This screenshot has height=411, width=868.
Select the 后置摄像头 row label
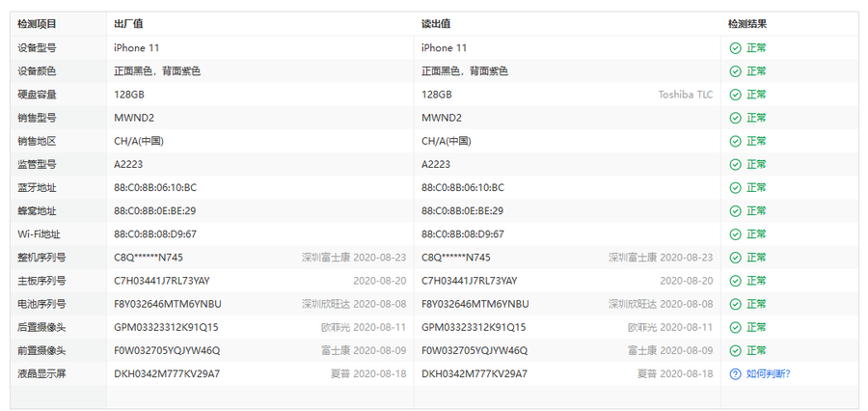click(41, 327)
